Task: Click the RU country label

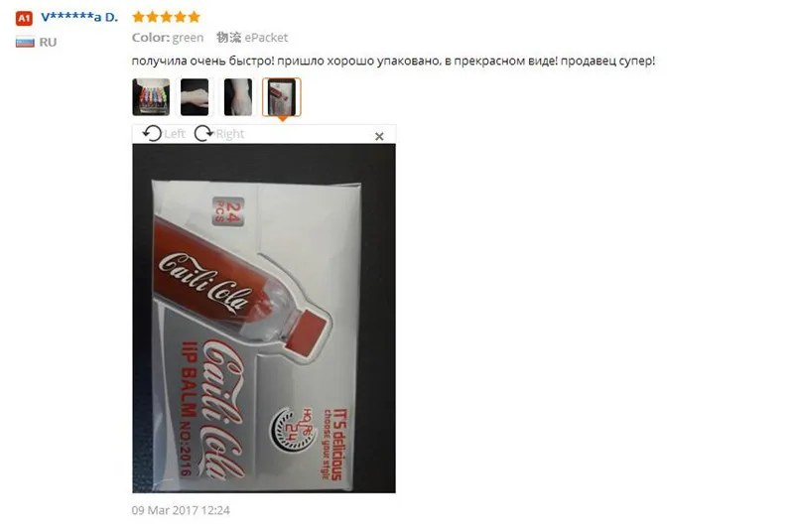Action: pyautogui.click(x=48, y=43)
